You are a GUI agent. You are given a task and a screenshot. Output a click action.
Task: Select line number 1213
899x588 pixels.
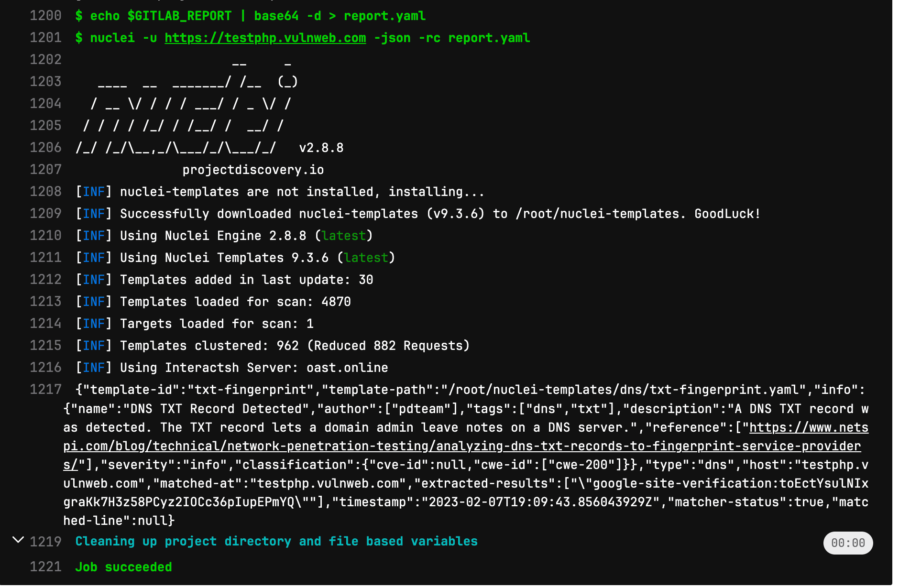click(x=45, y=302)
